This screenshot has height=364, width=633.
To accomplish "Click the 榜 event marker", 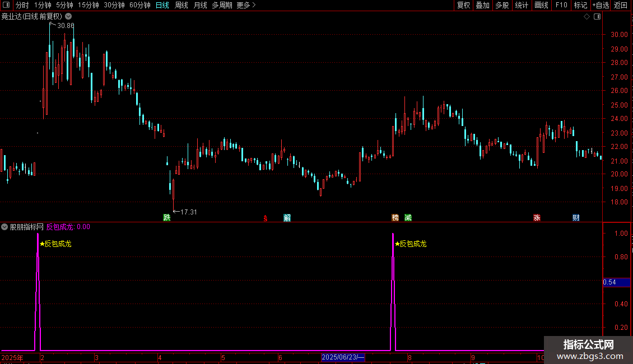I will (395, 217).
